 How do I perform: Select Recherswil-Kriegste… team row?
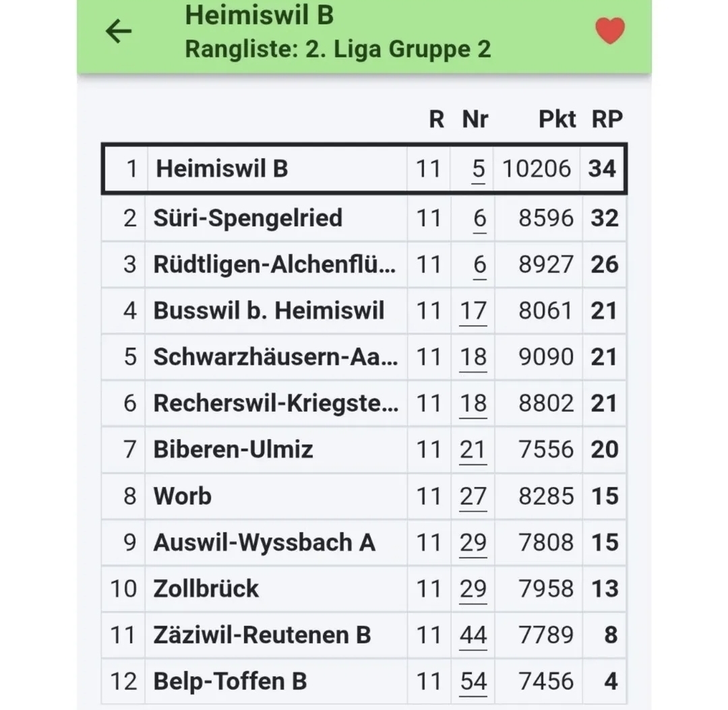click(x=275, y=404)
